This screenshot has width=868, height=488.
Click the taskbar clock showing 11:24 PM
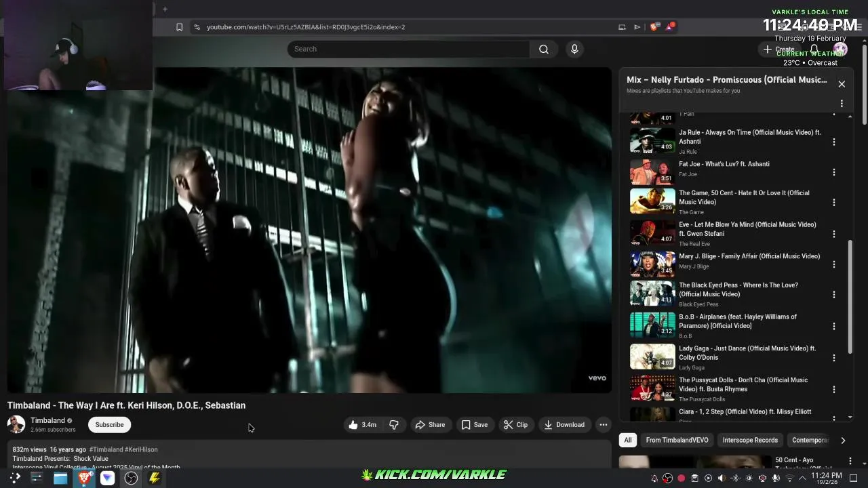tap(827, 479)
